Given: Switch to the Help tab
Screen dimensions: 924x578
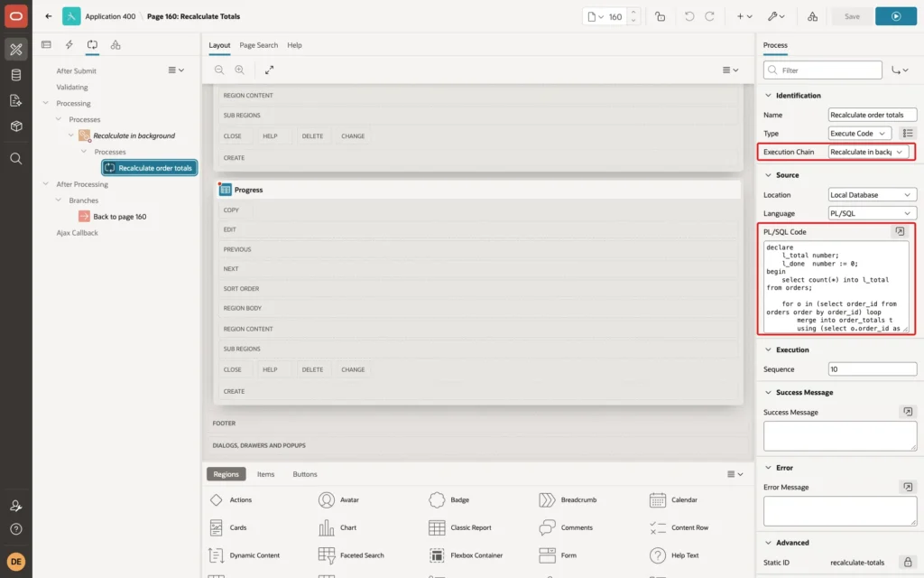Looking at the screenshot, I should click(x=295, y=45).
